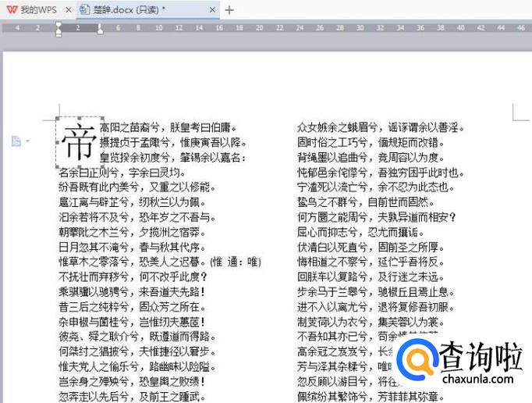Viewport: 532px width, 403px height.
Task: Open the paragraph layout icon in left margin
Action: tap(16, 141)
